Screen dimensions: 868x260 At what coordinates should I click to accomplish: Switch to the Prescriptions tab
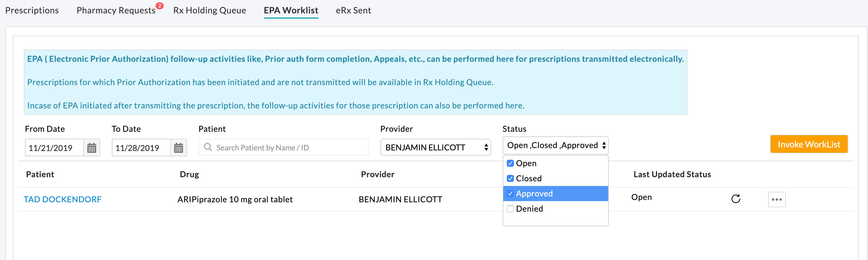32,10
